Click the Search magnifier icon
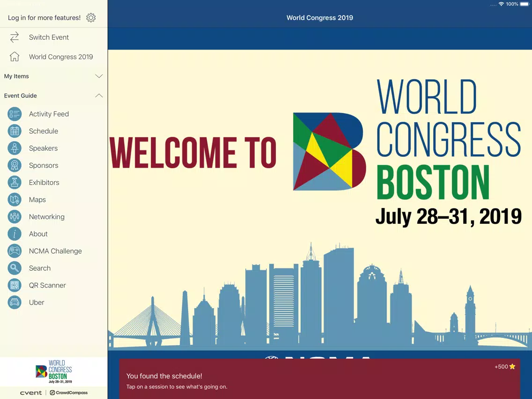The image size is (532, 399). click(x=15, y=268)
